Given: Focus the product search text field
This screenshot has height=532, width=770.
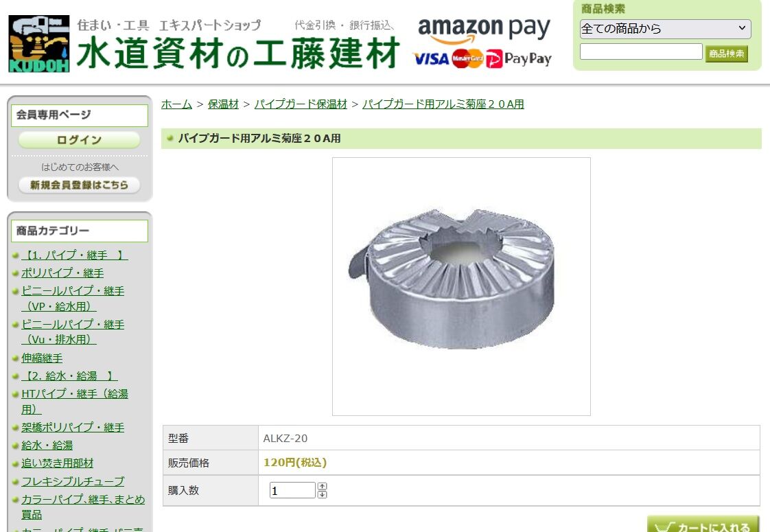Looking at the screenshot, I should pyautogui.click(x=641, y=51).
